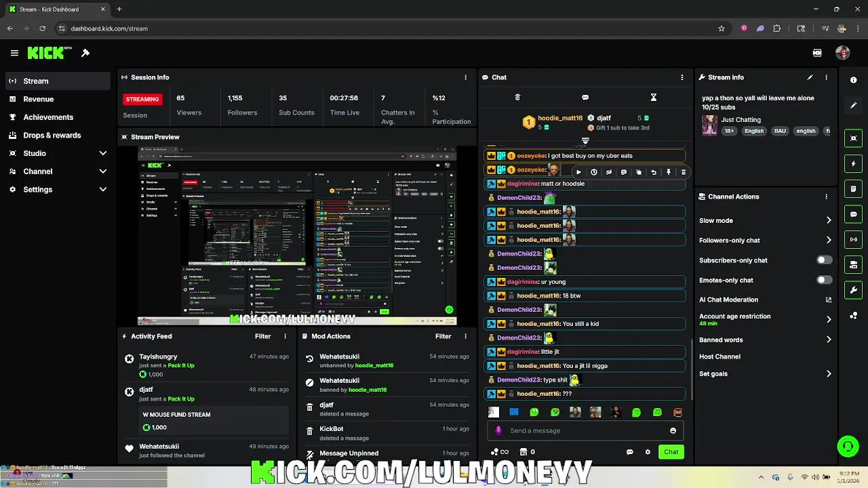Screen dimensions: 868x488
Task: Toggle Subscribers-only chat switch
Action: pos(824,260)
